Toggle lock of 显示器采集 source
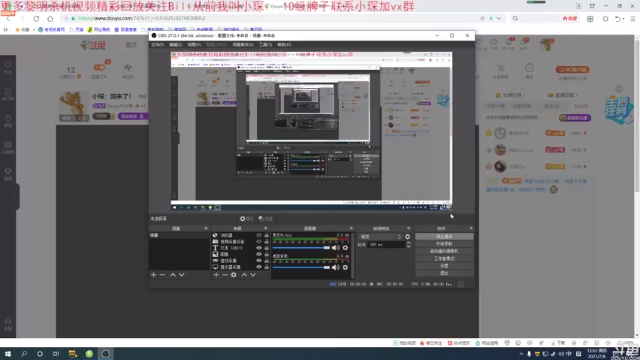 pyautogui.click(x=267, y=267)
